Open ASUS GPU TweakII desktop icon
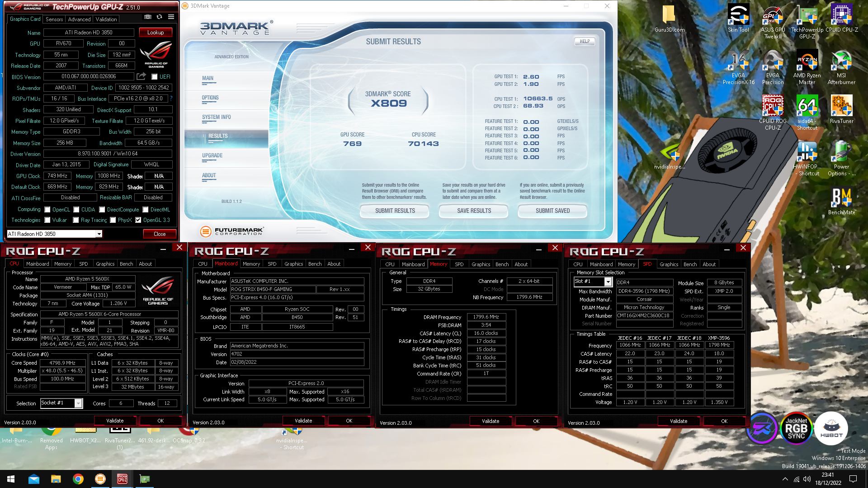 [773, 22]
